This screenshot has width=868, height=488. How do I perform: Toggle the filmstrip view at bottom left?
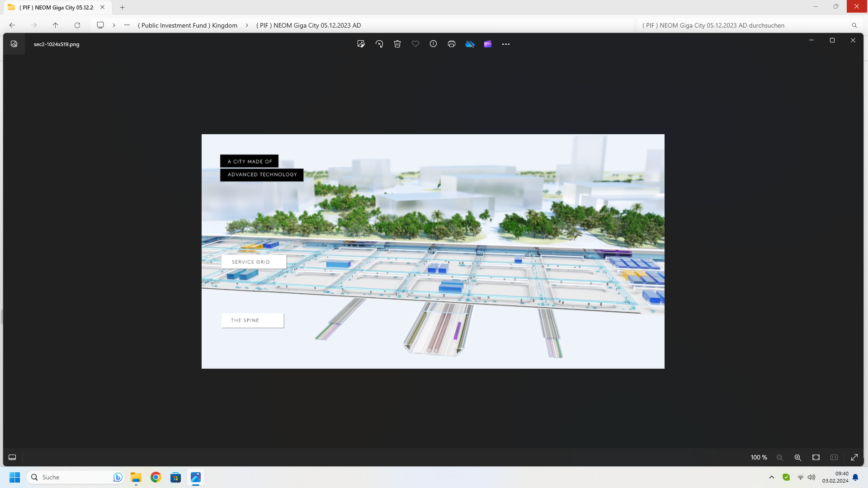click(12, 457)
